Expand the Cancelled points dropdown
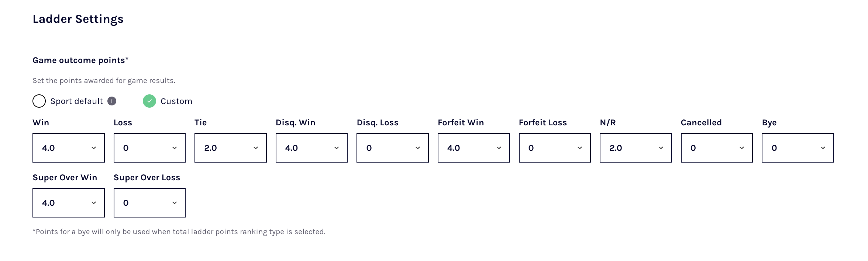868x261 pixels. point(716,148)
